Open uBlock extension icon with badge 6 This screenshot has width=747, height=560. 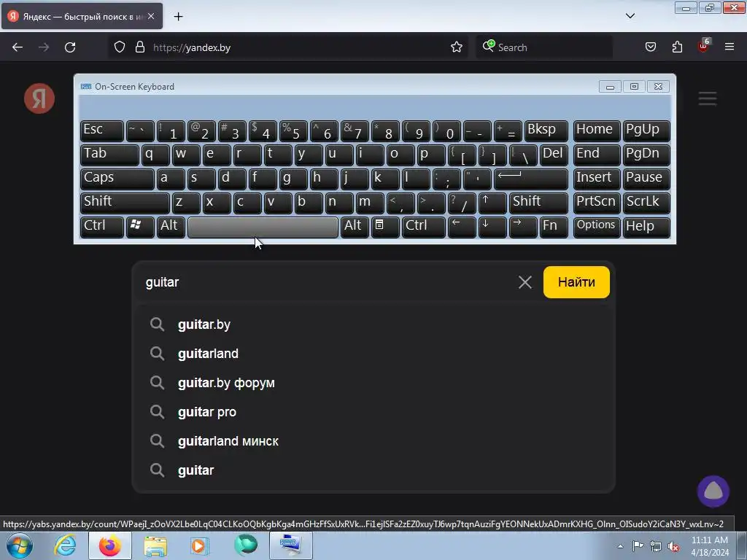(704, 46)
